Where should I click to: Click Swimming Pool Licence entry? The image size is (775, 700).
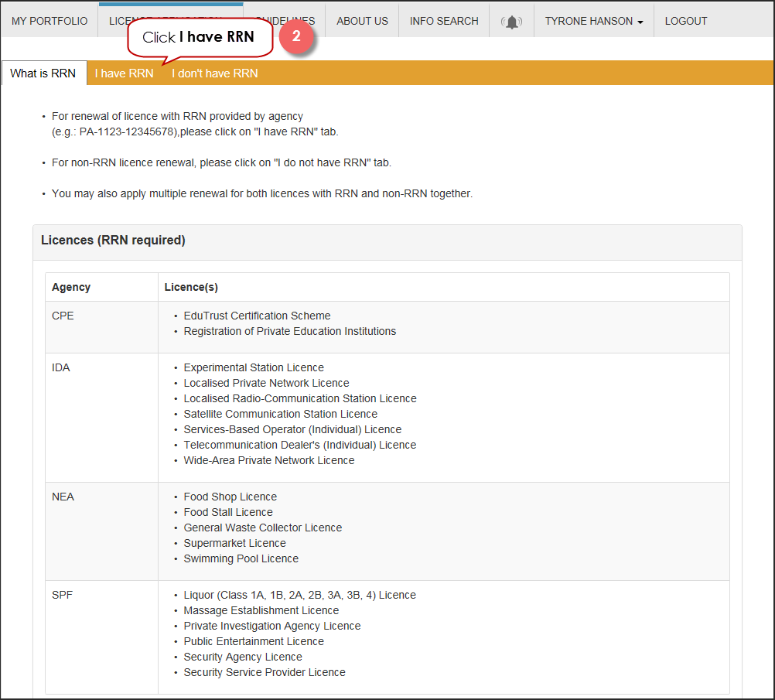[x=241, y=558]
